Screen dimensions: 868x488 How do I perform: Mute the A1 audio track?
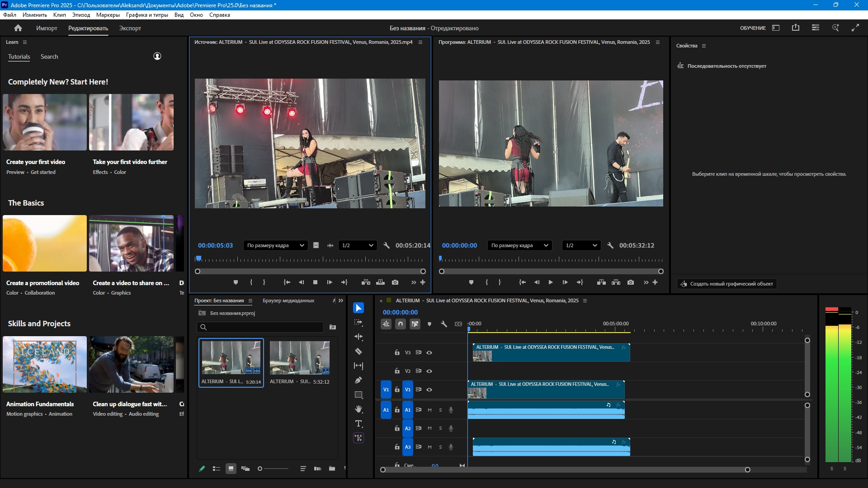point(429,410)
